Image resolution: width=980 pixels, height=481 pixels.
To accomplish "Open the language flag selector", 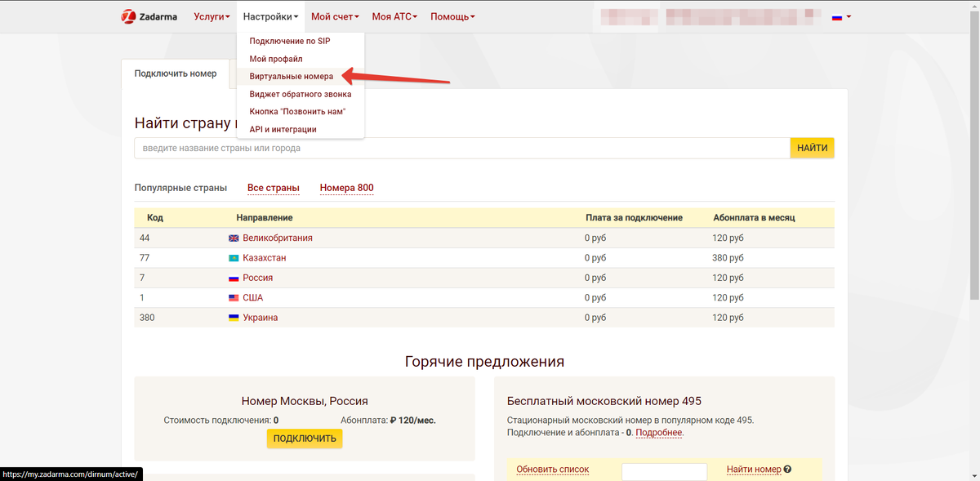I will (x=841, y=16).
